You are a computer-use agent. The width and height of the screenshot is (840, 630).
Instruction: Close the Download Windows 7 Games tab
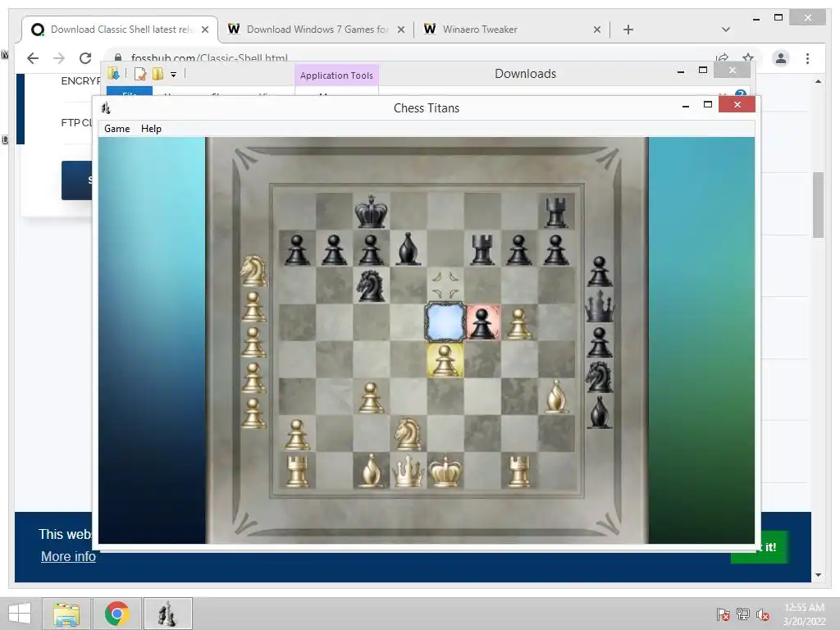click(400, 30)
